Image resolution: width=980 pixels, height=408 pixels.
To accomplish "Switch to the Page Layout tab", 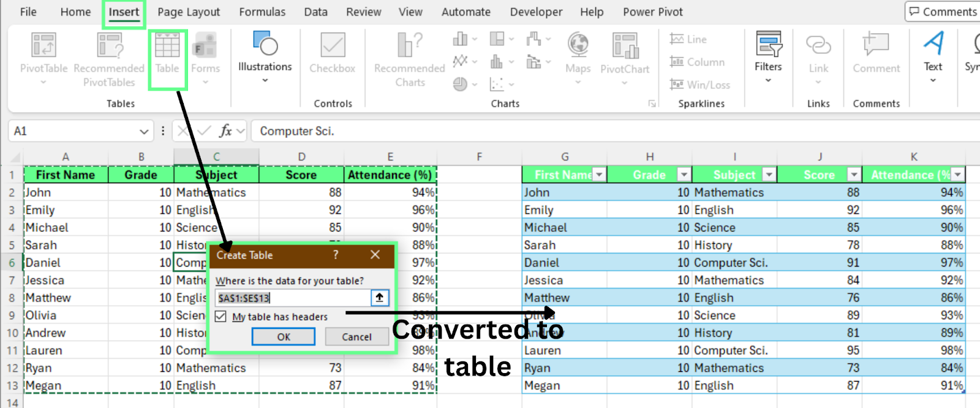I will [x=189, y=12].
